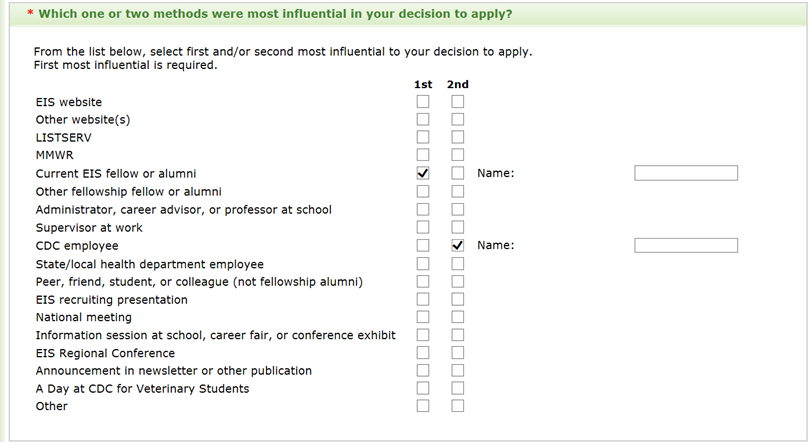This screenshot has height=442, width=811.
Task: Tick 2nd checkbox for LISTSERV
Action: 457,138
